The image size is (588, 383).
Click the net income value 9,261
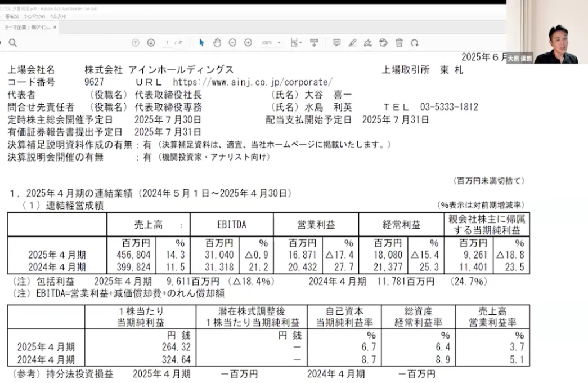pos(475,255)
